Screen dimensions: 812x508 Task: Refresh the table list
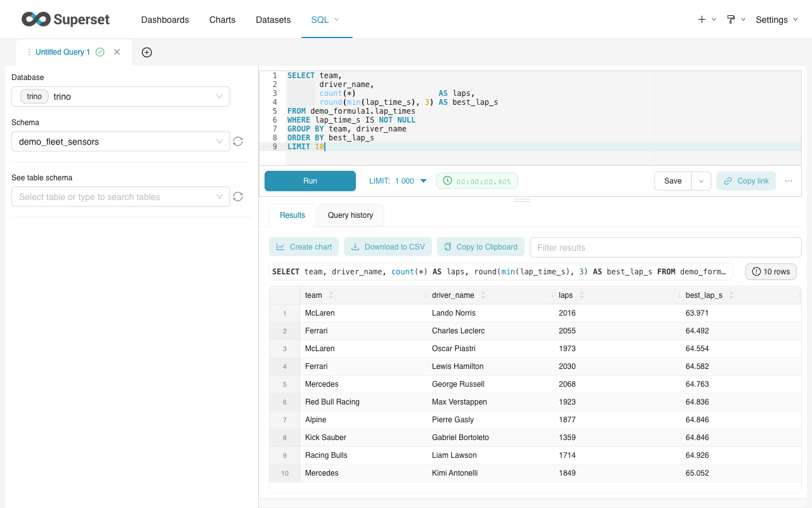pos(238,197)
